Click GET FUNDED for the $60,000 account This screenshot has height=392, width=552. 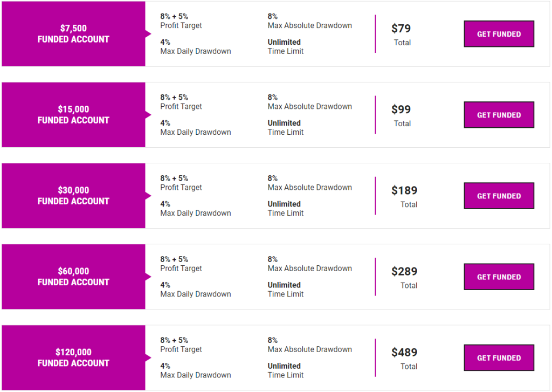click(x=499, y=277)
